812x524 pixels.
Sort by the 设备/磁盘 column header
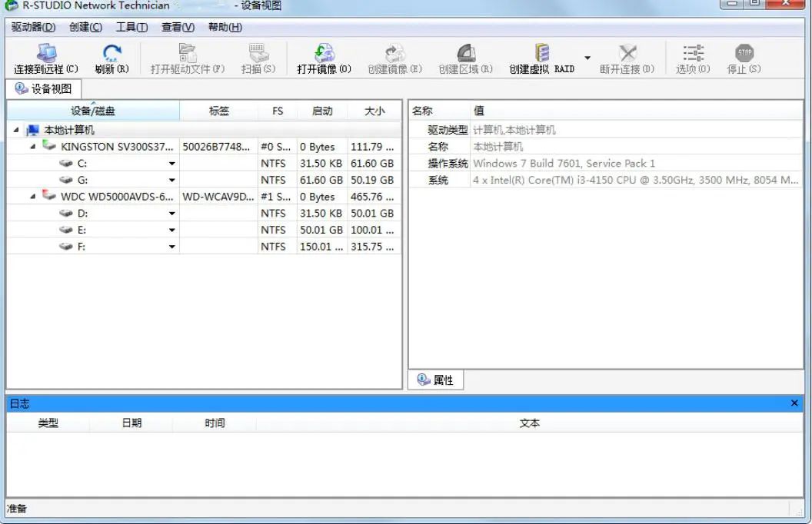pyautogui.click(x=93, y=111)
